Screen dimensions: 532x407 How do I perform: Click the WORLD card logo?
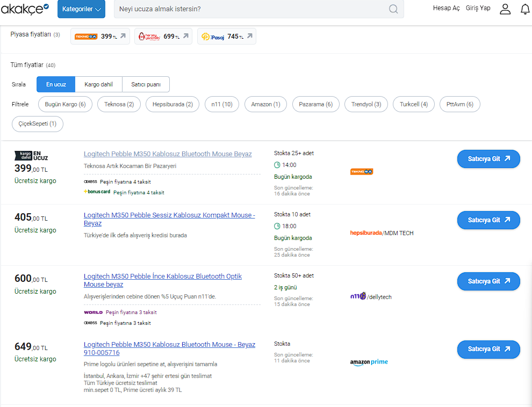94,312
